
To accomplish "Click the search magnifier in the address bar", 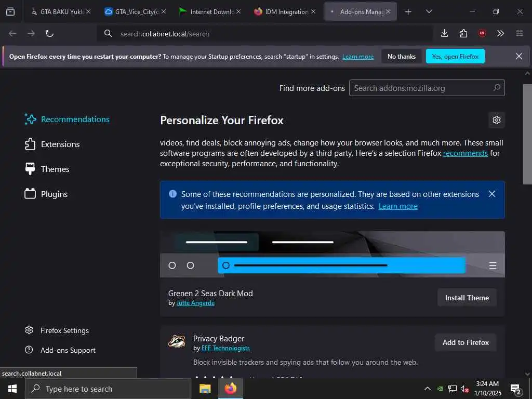I will [x=108, y=33].
